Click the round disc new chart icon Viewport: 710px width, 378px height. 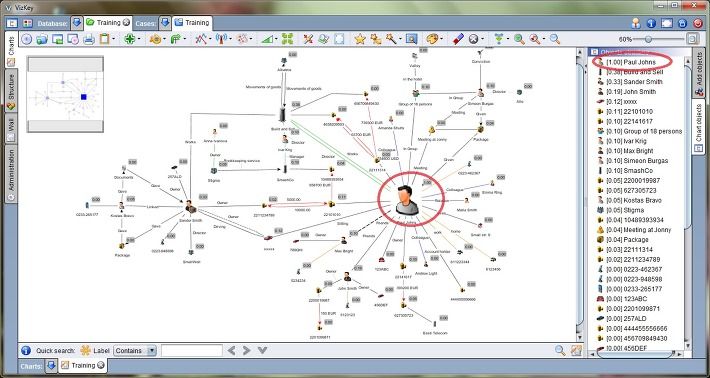pyautogui.click(x=27, y=39)
